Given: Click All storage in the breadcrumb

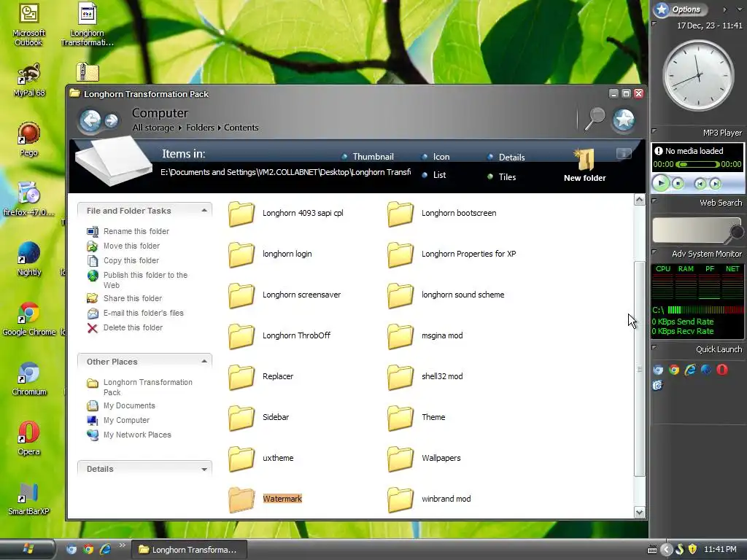Looking at the screenshot, I should click(x=153, y=128).
